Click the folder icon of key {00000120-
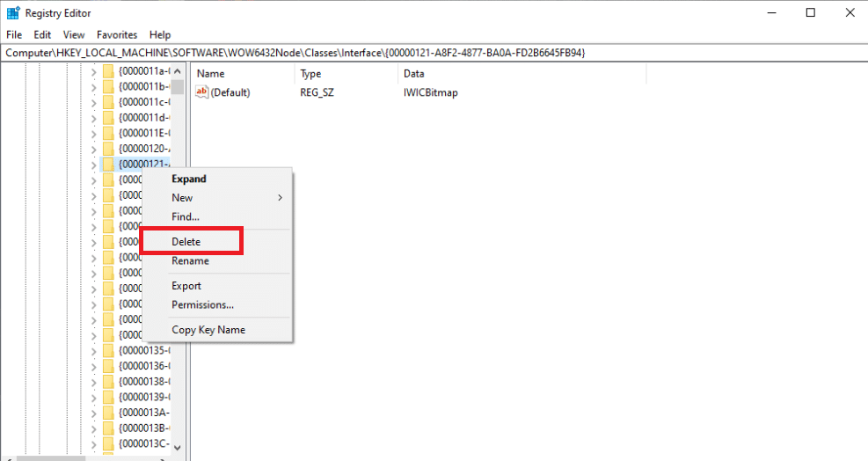Screen dimensions: 868x461 coord(108,149)
